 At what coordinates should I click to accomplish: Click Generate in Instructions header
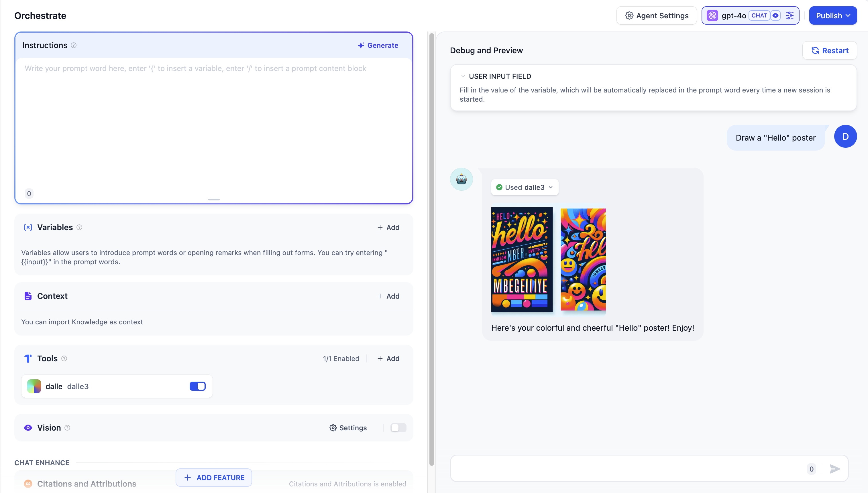click(378, 45)
